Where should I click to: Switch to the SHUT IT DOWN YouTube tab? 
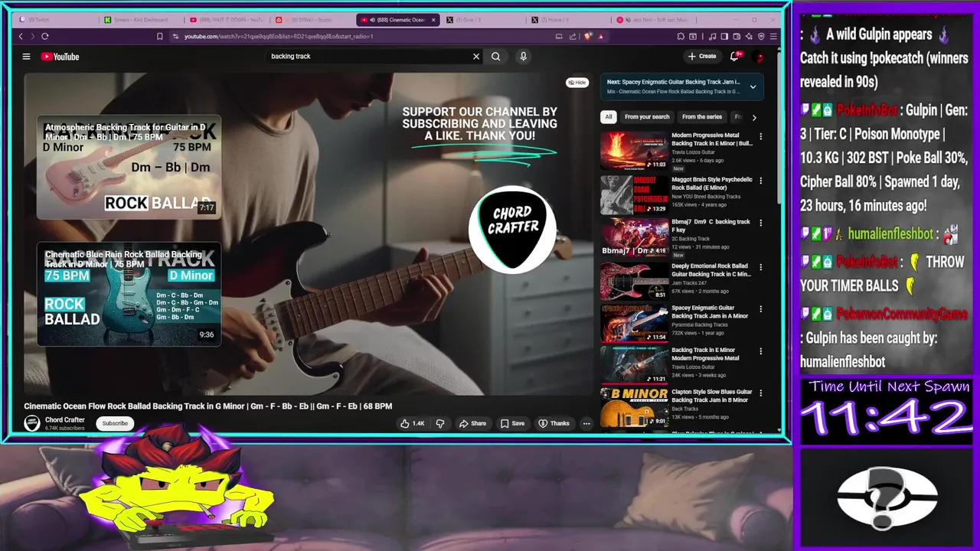(x=227, y=20)
